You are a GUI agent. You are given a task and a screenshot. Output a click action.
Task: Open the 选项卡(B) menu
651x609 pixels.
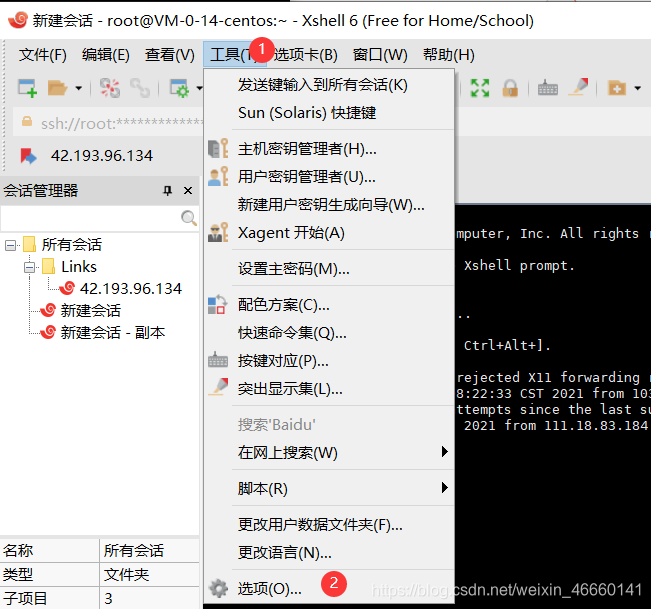click(306, 55)
